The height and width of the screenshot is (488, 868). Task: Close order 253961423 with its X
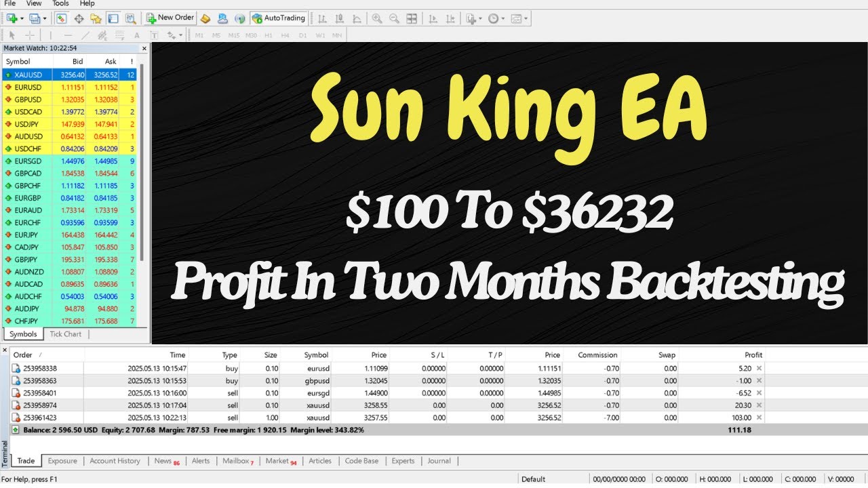point(759,418)
